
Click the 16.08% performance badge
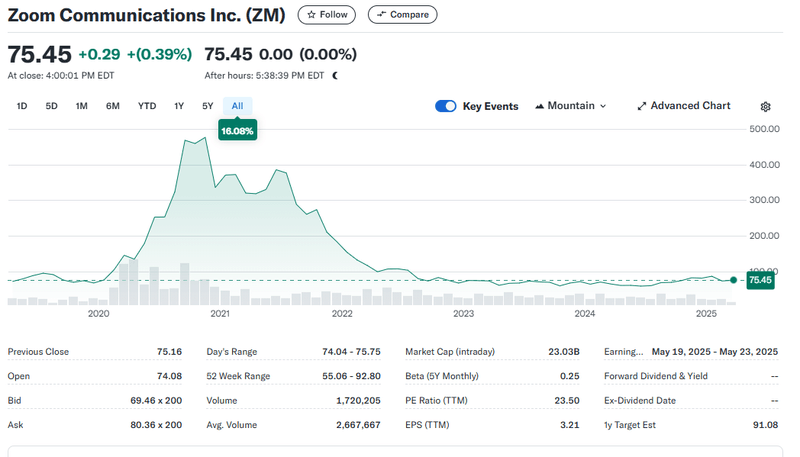[238, 131]
